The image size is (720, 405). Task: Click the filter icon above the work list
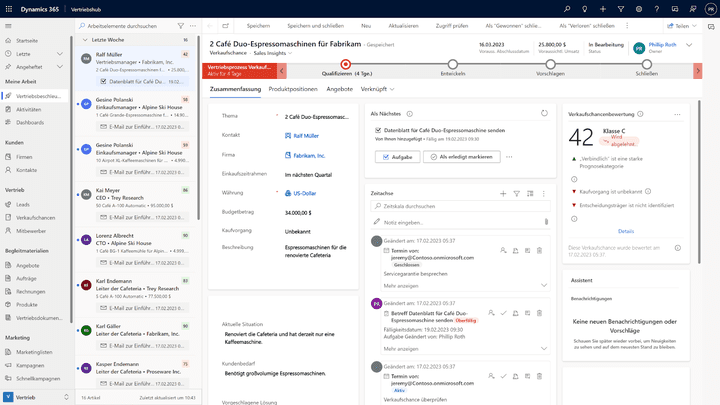pos(180,25)
